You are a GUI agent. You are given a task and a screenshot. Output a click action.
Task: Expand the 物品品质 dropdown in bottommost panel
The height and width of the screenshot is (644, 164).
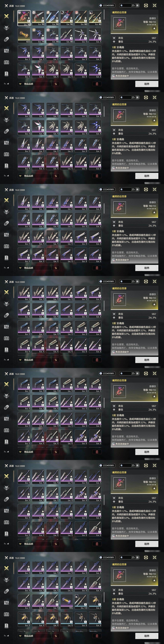tap(34, 636)
